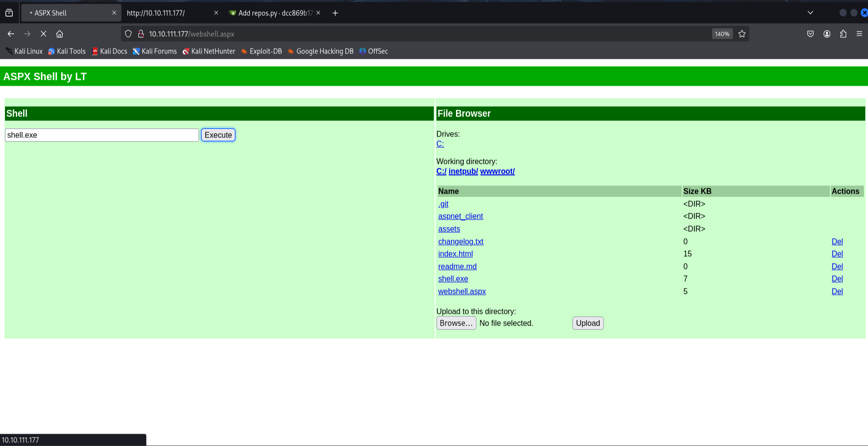
Task: Open the Kali NetHunter bookmark
Action: tap(209, 51)
